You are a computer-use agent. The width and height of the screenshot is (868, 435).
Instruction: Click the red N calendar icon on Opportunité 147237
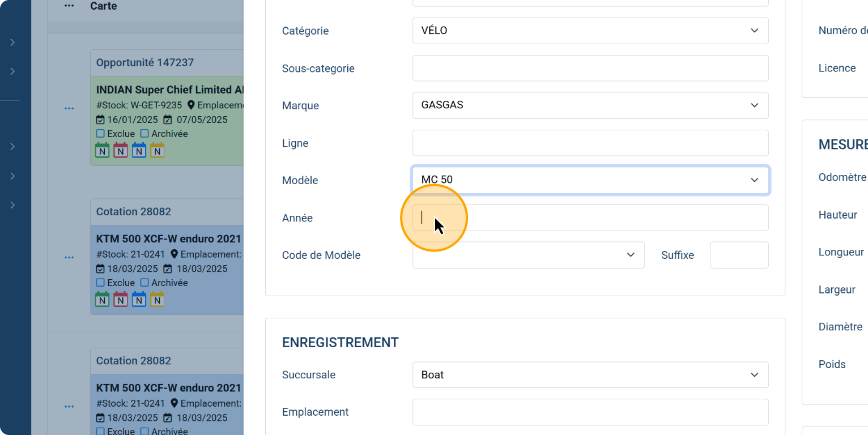[121, 151]
